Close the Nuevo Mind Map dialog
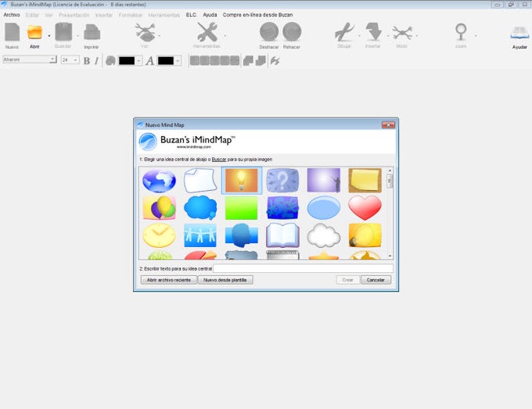Screen dimensions: 532x409 click(x=389, y=125)
